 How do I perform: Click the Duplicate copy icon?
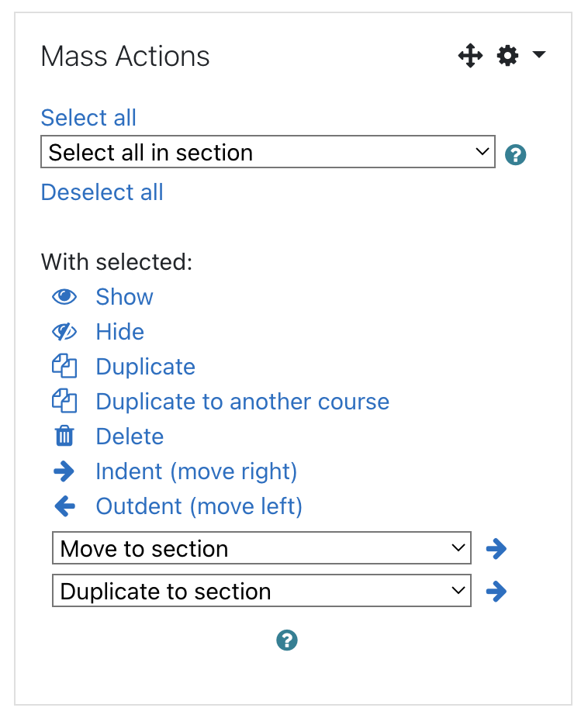tap(64, 367)
